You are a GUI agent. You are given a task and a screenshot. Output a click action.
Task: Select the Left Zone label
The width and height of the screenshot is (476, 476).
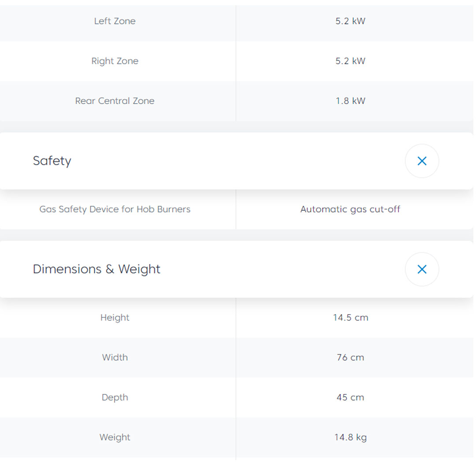click(x=115, y=21)
